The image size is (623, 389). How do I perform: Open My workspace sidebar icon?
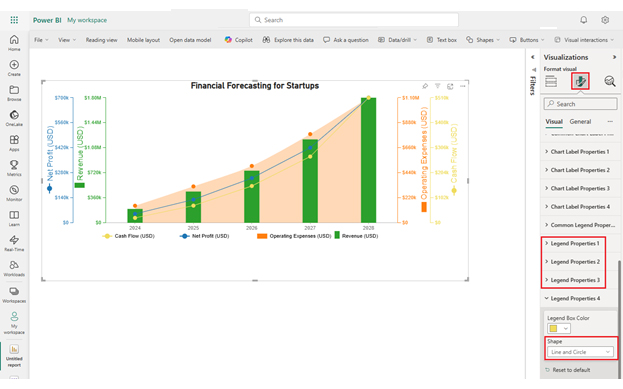tap(14, 323)
